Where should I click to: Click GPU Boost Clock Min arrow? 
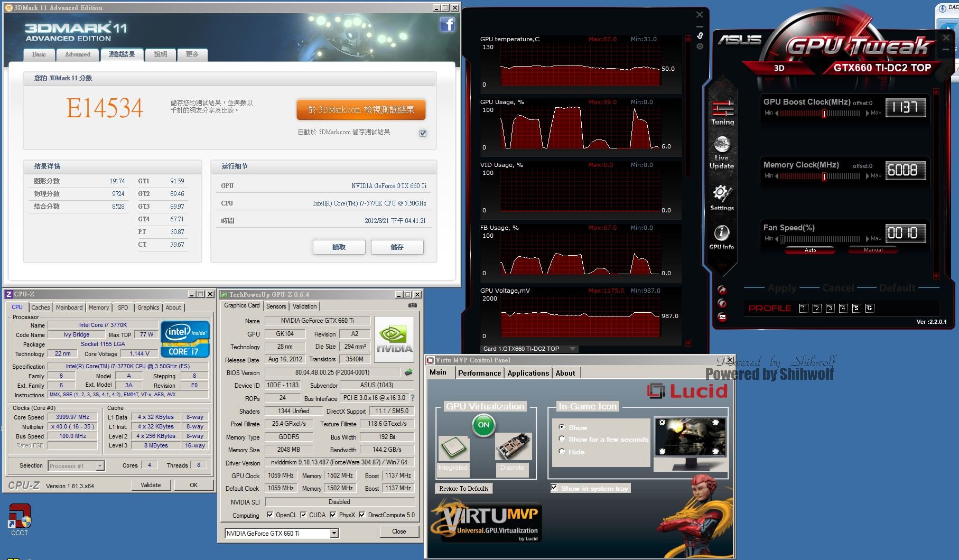tap(777, 113)
